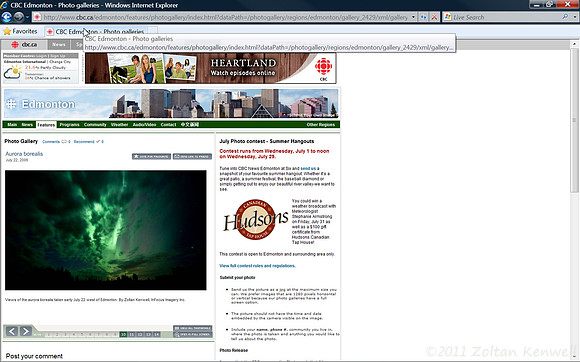This screenshot has height=362, width=580.
Task: Go back with the browser Back arrow
Action: click(7, 17)
